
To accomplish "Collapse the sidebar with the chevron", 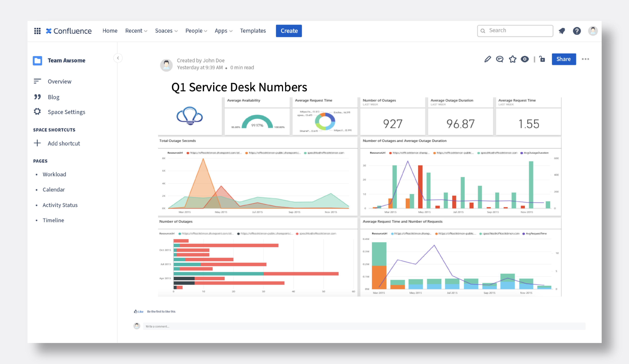I will pos(118,58).
